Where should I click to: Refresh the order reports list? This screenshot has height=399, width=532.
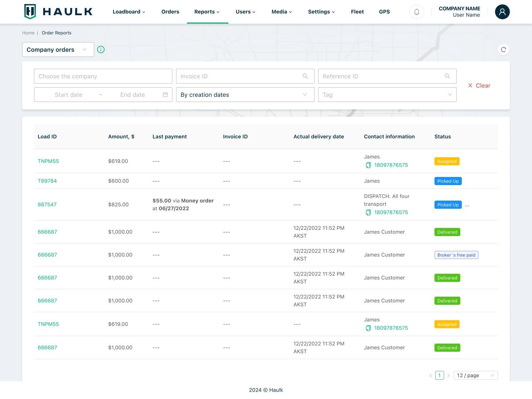pyautogui.click(x=503, y=50)
